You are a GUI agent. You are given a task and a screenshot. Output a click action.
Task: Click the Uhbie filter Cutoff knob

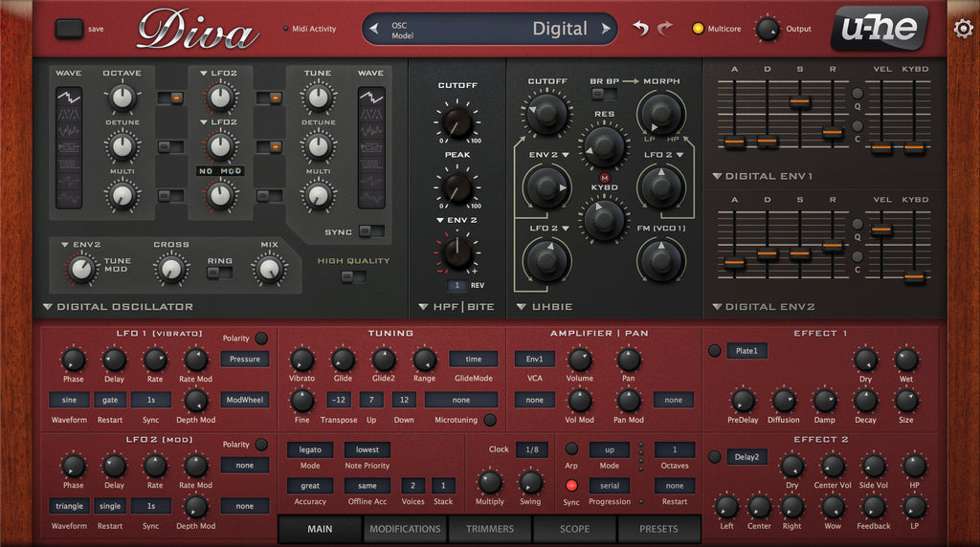tap(546, 113)
